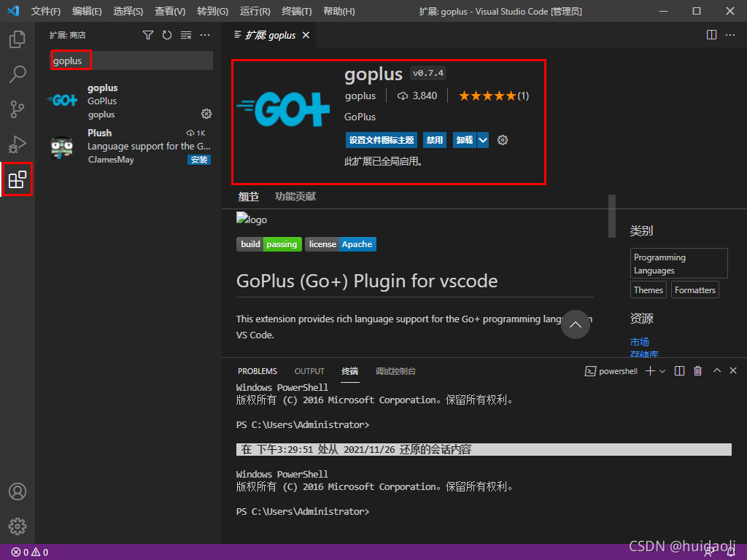Open extensions view more actions menu
The width and height of the screenshot is (747, 560).
click(205, 35)
